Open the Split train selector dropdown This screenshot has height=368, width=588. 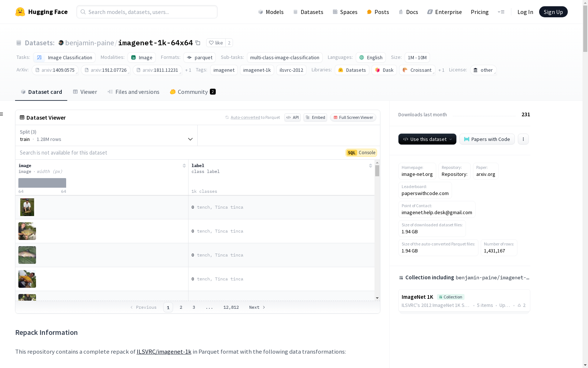coord(107,135)
